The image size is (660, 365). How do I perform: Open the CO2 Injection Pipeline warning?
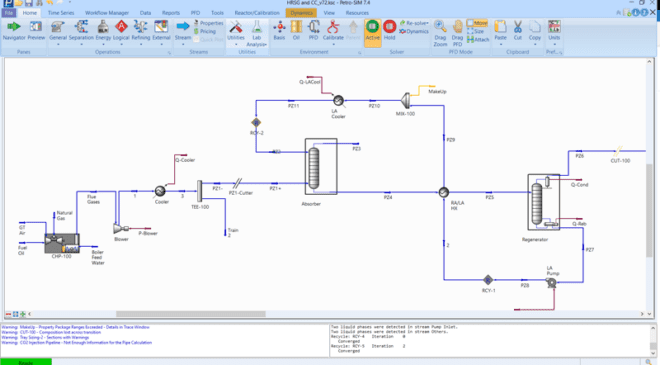click(x=76, y=343)
